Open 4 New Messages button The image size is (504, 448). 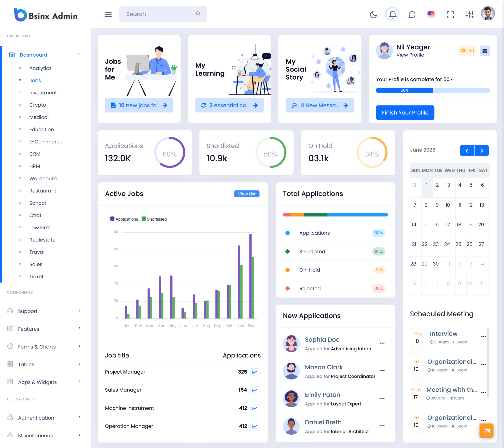tap(320, 106)
